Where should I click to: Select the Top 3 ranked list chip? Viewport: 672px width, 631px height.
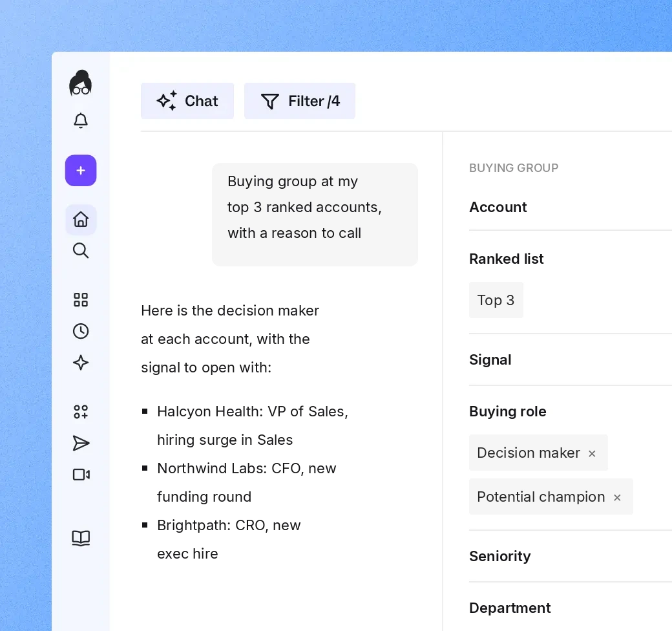496,300
